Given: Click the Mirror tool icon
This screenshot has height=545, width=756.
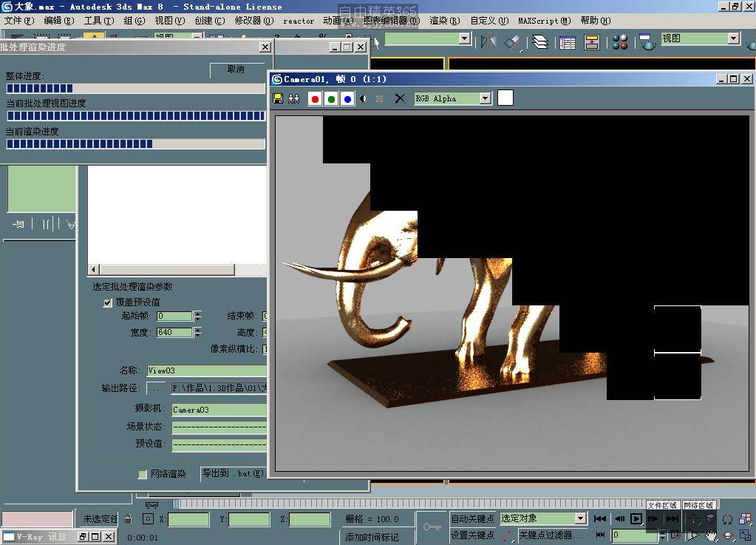Looking at the screenshot, I should tap(488, 42).
